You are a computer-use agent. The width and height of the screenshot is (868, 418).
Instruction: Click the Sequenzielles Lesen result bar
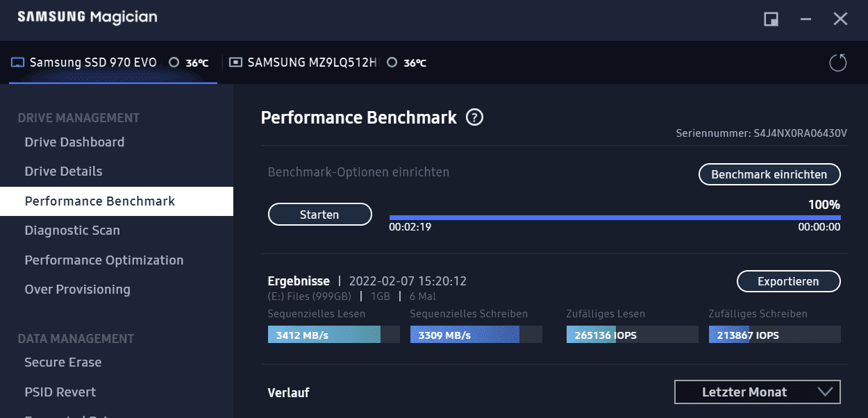click(x=333, y=335)
